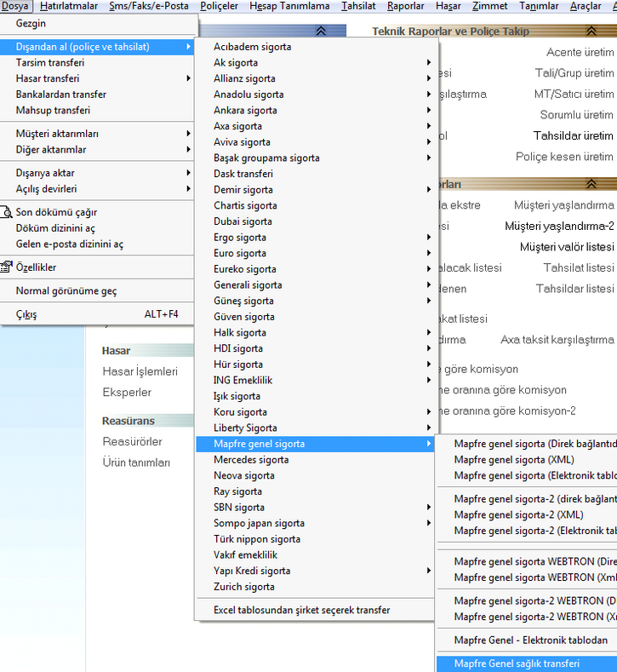Select Mapfre Genel sağlık transferi
Screen dimensions: 617x672
click(x=517, y=664)
